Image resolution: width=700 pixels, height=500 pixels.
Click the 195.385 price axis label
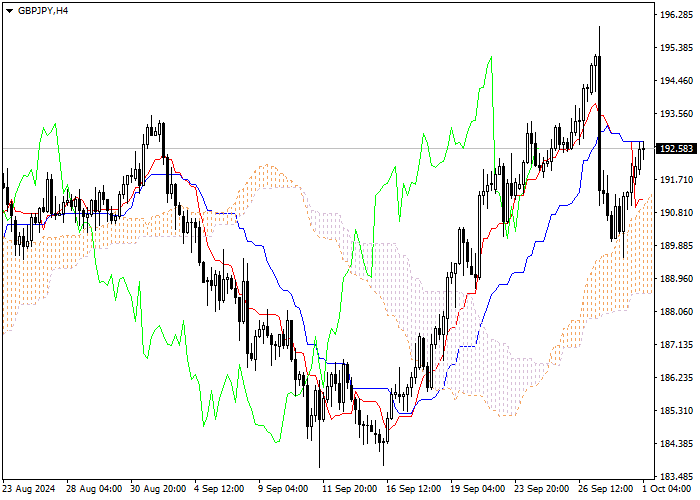point(676,48)
